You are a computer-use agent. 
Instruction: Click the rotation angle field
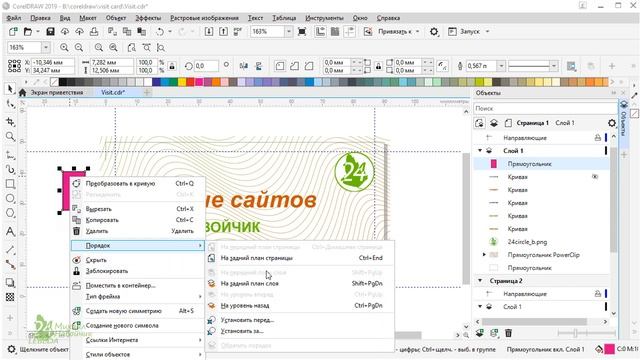206,66
